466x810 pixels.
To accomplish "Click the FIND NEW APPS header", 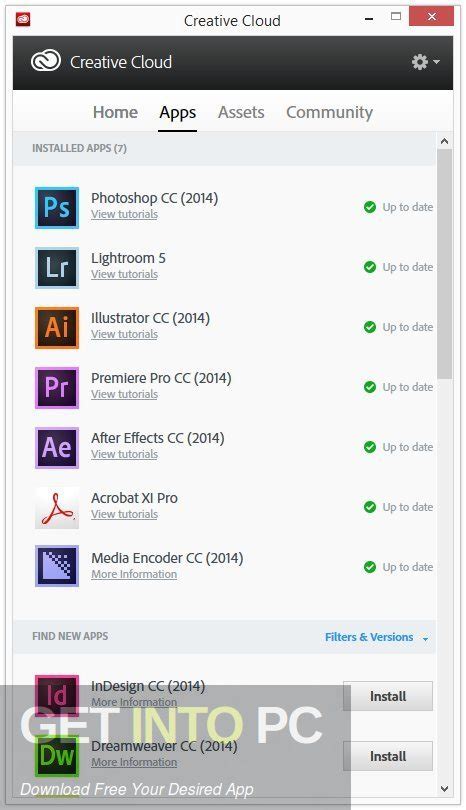I will pyautogui.click(x=70, y=636).
